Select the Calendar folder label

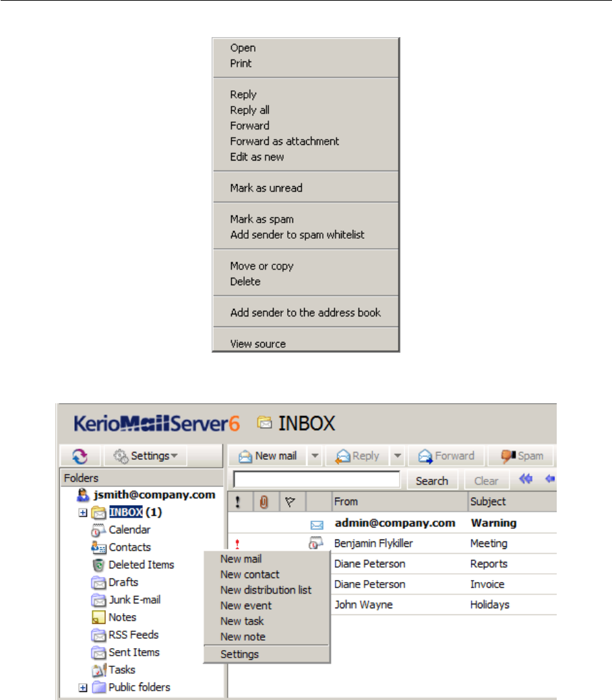pos(129,530)
